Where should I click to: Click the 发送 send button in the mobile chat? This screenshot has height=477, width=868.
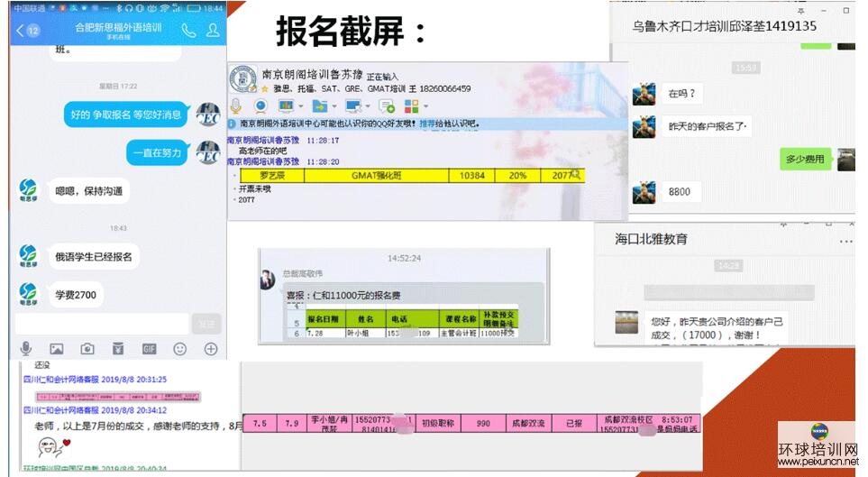point(206,324)
